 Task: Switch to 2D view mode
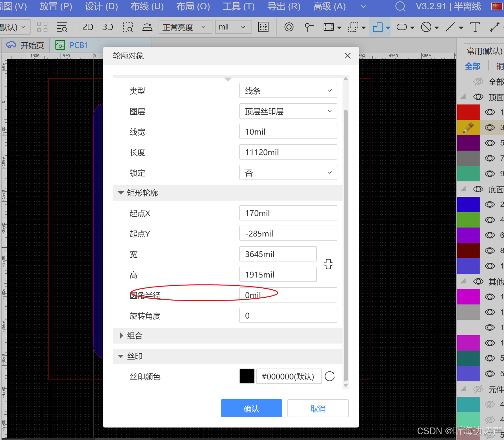pyautogui.click(x=87, y=27)
